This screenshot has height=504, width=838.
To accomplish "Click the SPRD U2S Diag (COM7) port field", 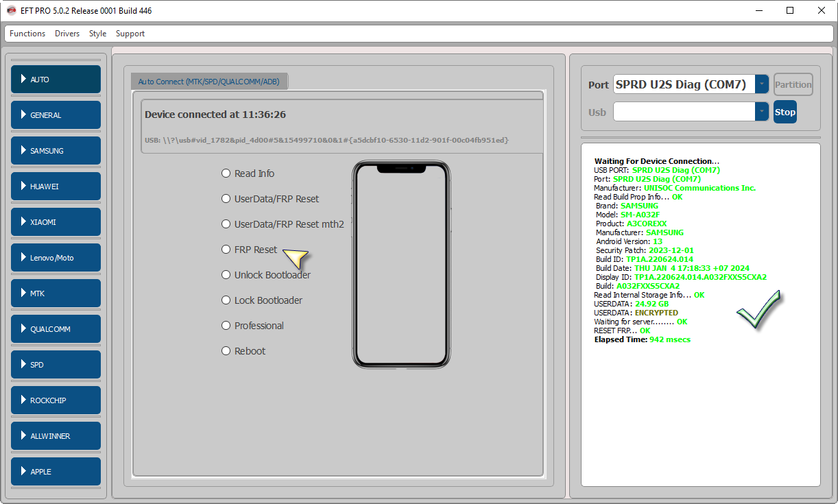I will [684, 84].
